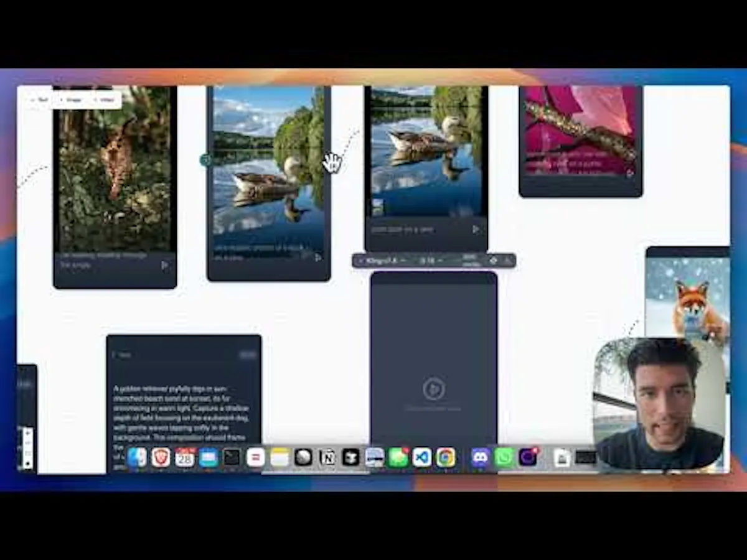Image resolution: width=747 pixels, height=560 pixels.
Task: Add a Text node from the toolbar
Action: (x=39, y=100)
